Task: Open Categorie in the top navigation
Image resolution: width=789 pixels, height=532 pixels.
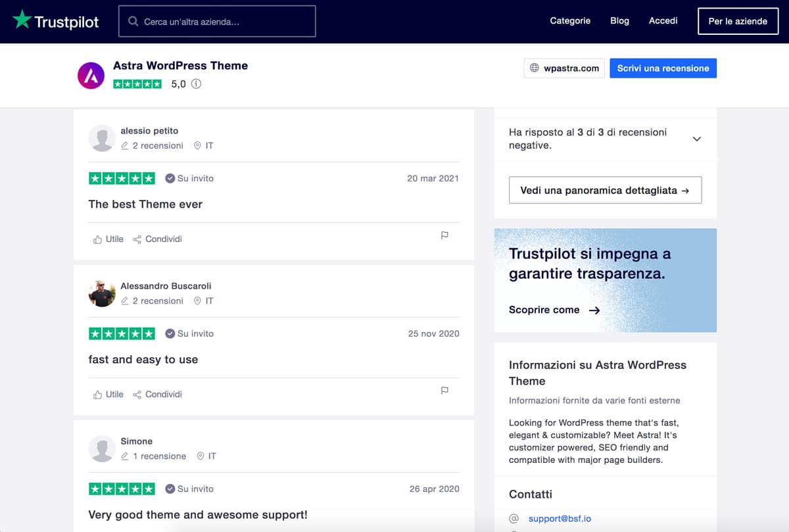Action: (570, 21)
